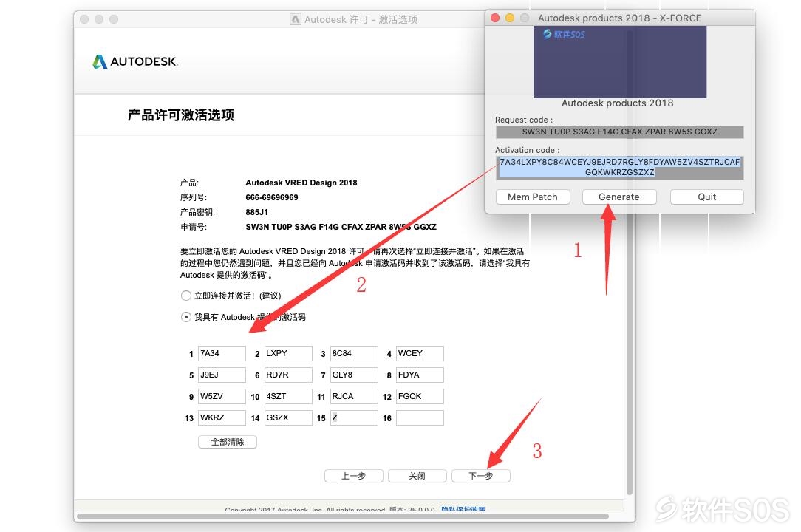Click the 'Autodesk products 2018' caption under the banner
Image resolution: width=801 pixels, height=532 pixels.
click(x=617, y=103)
